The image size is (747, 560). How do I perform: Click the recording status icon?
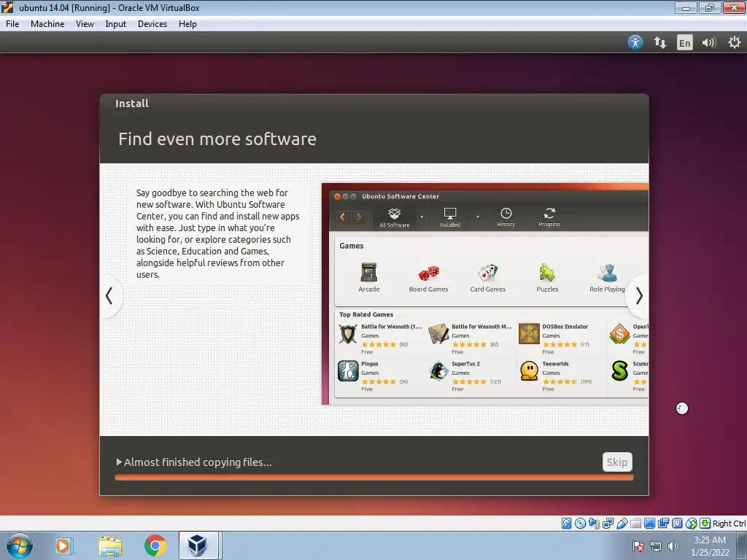click(x=663, y=524)
